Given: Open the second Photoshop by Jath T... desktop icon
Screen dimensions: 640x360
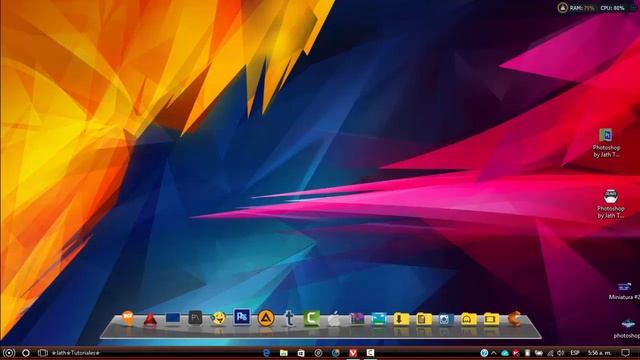Looking at the screenshot, I should [610, 204].
